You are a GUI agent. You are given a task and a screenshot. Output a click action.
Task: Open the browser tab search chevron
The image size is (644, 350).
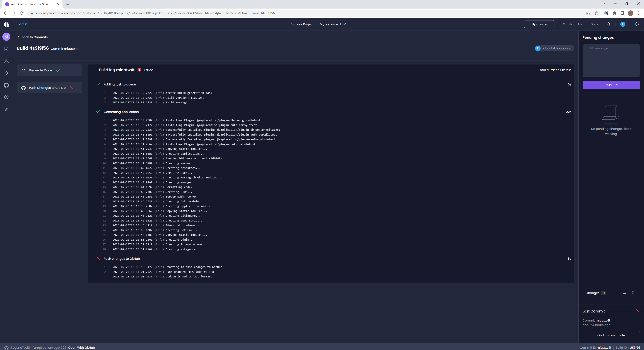coord(604,4)
